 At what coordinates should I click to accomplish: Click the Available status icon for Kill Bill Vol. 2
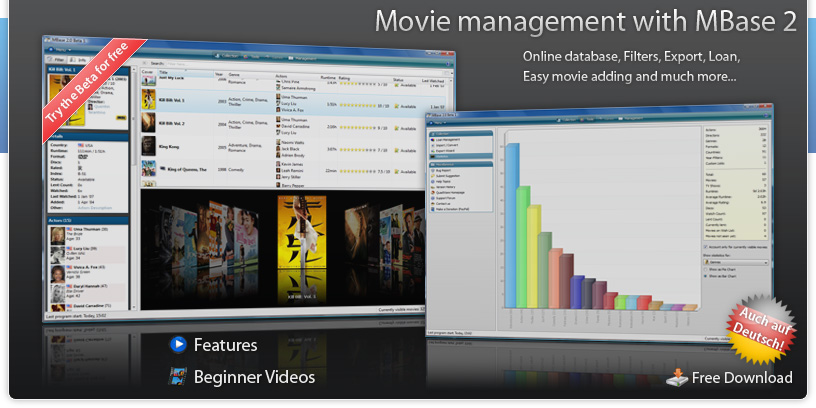(x=396, y=128)
